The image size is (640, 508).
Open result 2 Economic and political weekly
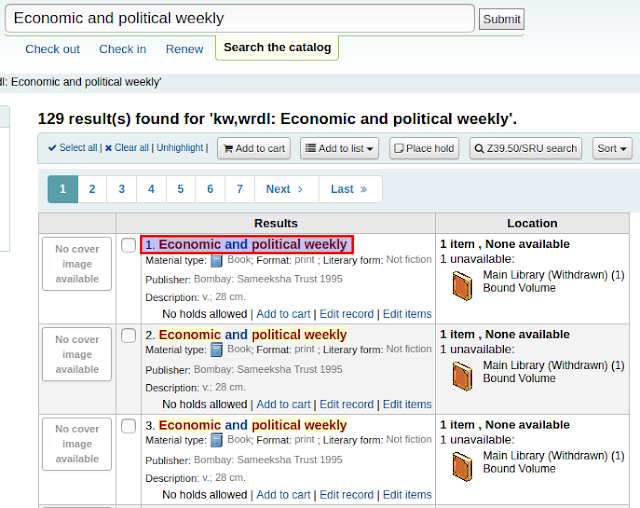[253, 335]
